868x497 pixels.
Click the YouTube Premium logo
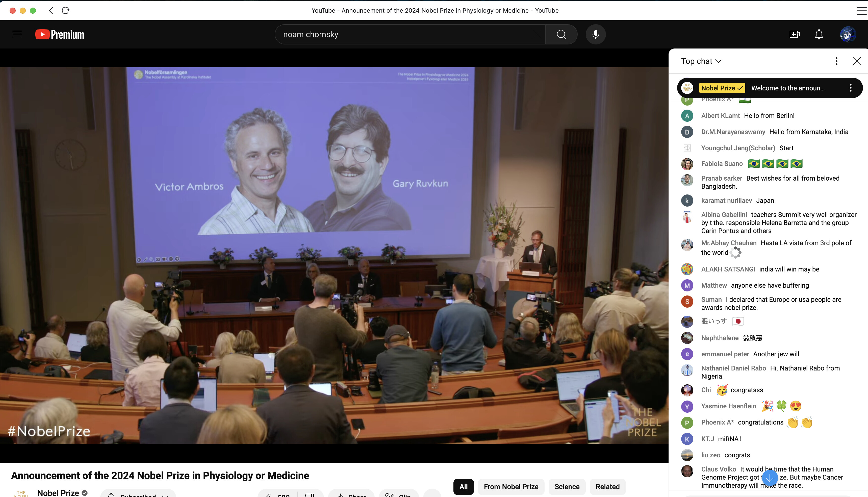(60, 35)
